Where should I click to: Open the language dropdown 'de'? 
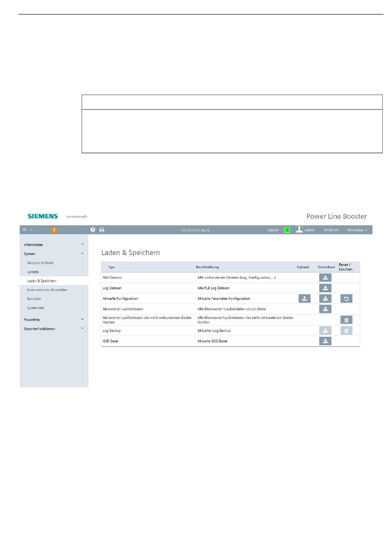tap(28, 230)
